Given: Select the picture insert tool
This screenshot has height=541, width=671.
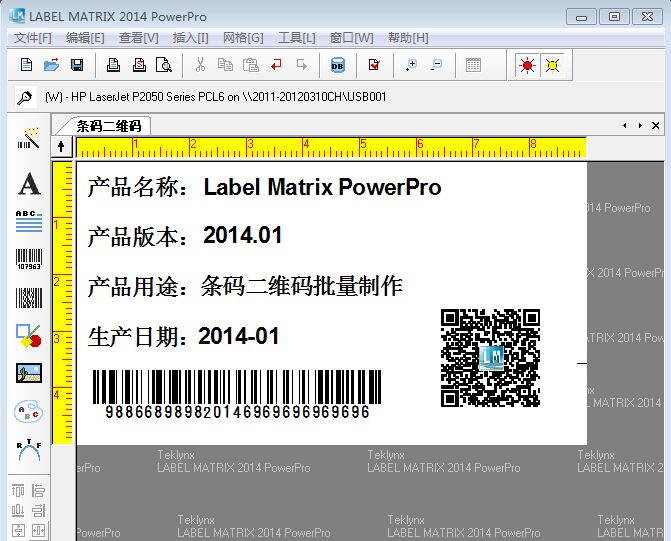Looking at the screenshot, I should [x=29, y=373].
